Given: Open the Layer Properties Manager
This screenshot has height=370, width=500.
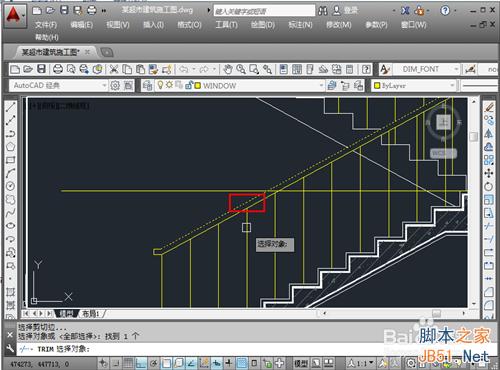Looking at the screenshot, I should point(147,86).
